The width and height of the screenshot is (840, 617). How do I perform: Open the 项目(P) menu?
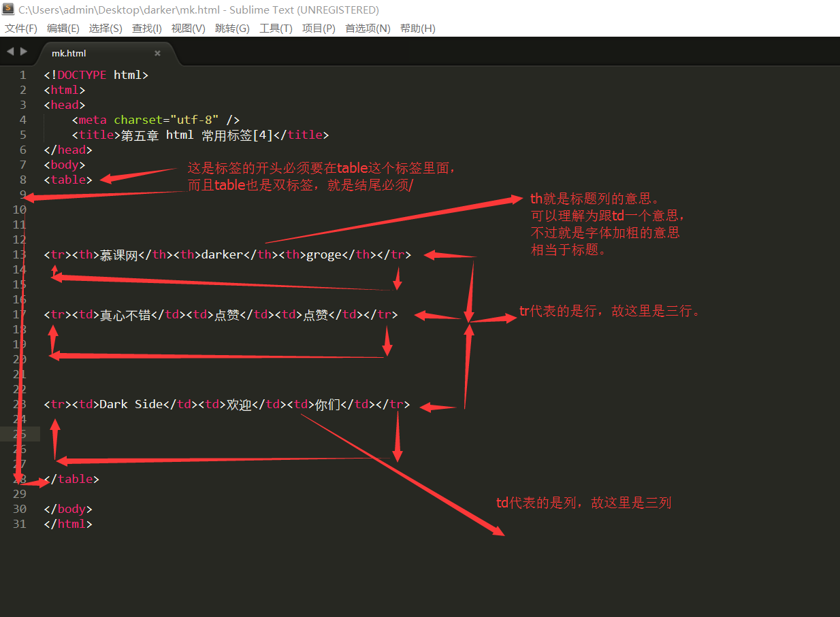[319, 29]
